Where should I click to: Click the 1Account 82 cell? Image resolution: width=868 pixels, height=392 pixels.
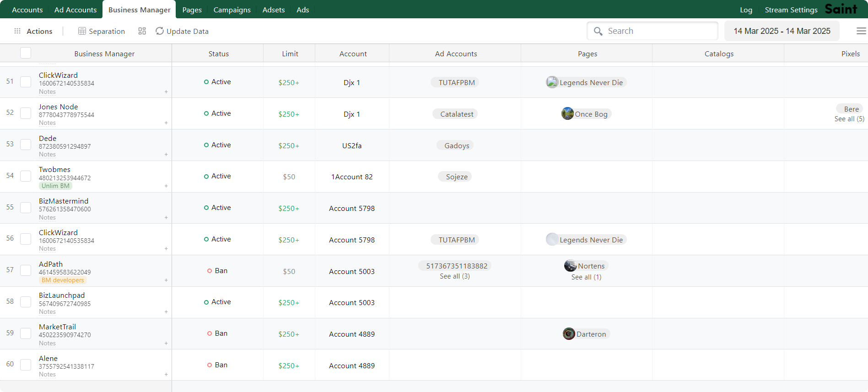[352, 177]
